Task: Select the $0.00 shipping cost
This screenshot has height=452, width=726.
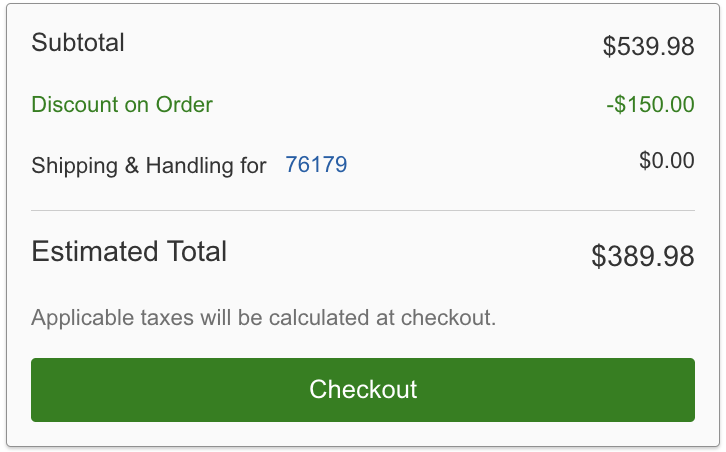Action: pyautogui.click(x=666, y=160)
